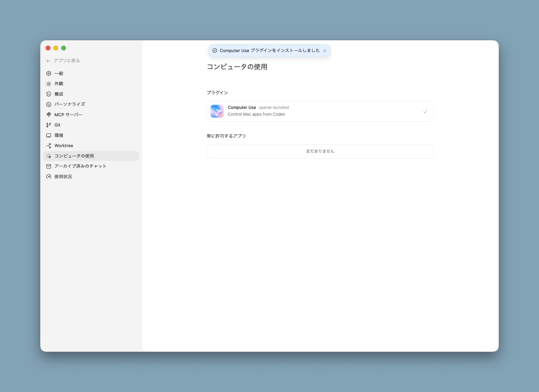Click the まだありません empty apps list
Screen dimensions: 539x392
pyautogui.click(x=320, y=151)
